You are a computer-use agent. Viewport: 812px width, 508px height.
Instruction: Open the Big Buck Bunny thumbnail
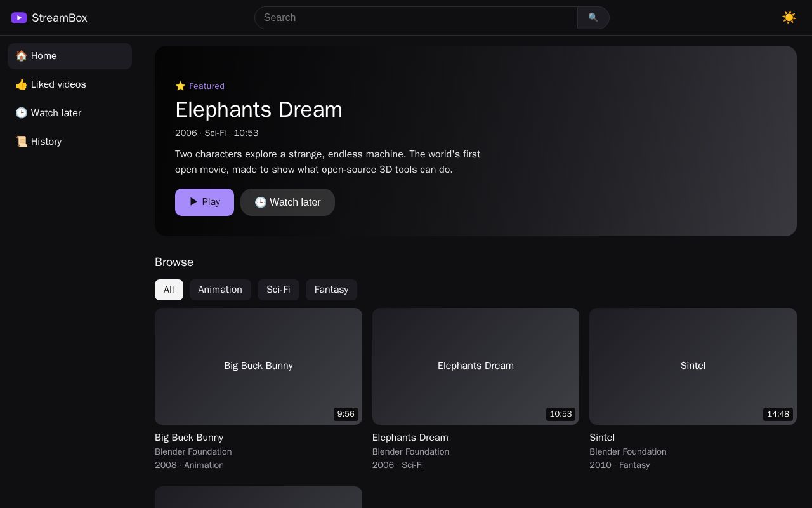point(258,366)
